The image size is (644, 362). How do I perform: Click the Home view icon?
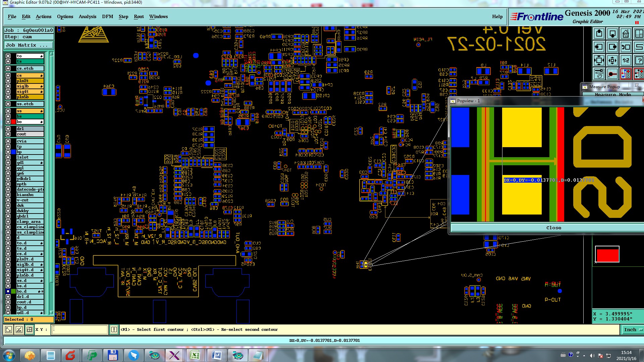click(626, 34)
